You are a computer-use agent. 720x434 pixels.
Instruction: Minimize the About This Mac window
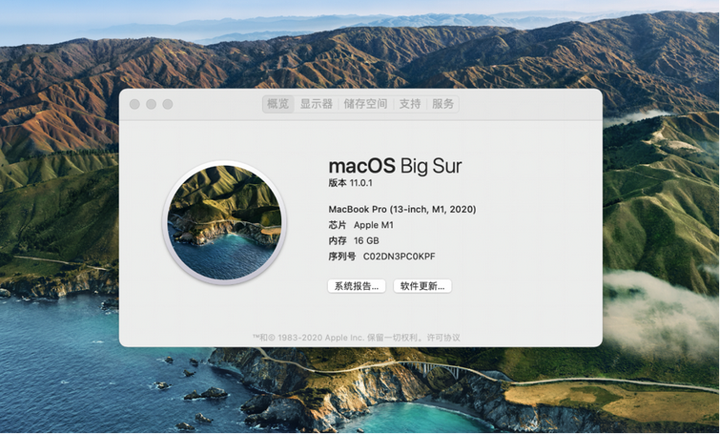pyautogui.click(x=151, y=104)
